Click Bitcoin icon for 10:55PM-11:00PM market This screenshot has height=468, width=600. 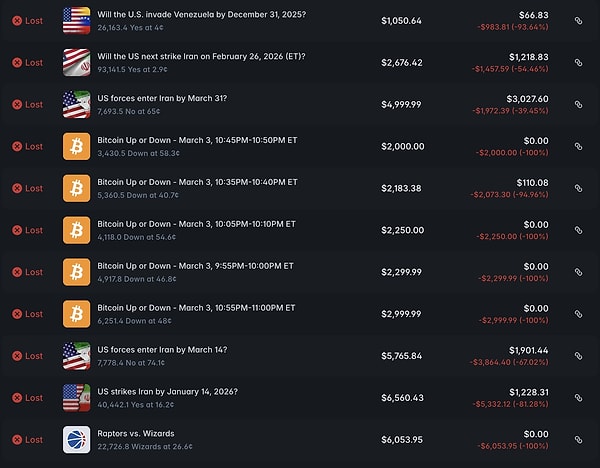[76, 314]
